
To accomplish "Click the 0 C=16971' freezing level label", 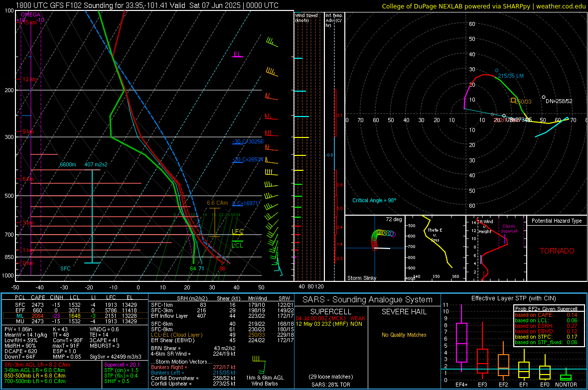I will click(246, 203).
